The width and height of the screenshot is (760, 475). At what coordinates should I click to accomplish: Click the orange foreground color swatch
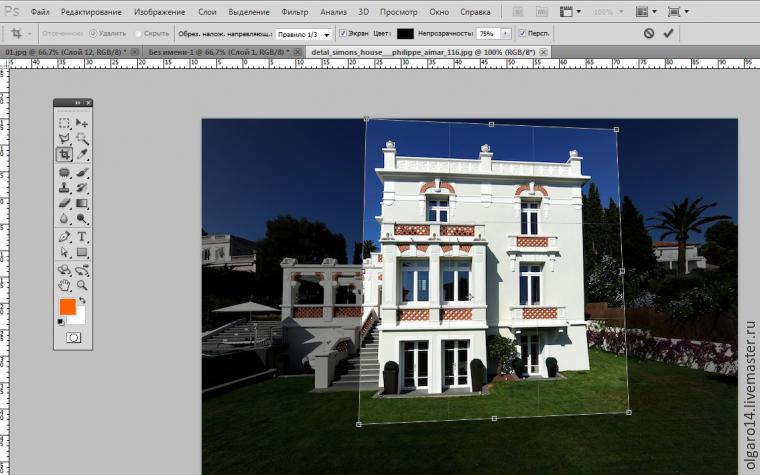pos(67,306)
